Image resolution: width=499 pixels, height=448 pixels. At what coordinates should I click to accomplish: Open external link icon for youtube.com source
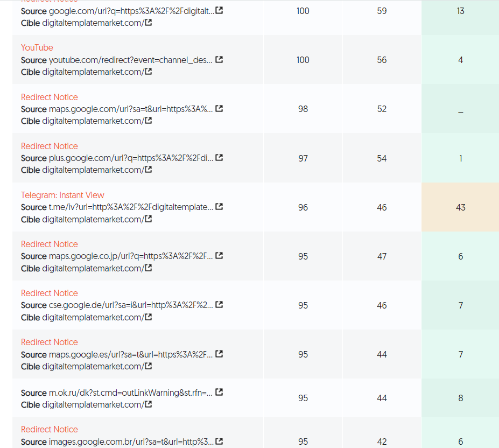pyautogui.click(x=219, y=60)
